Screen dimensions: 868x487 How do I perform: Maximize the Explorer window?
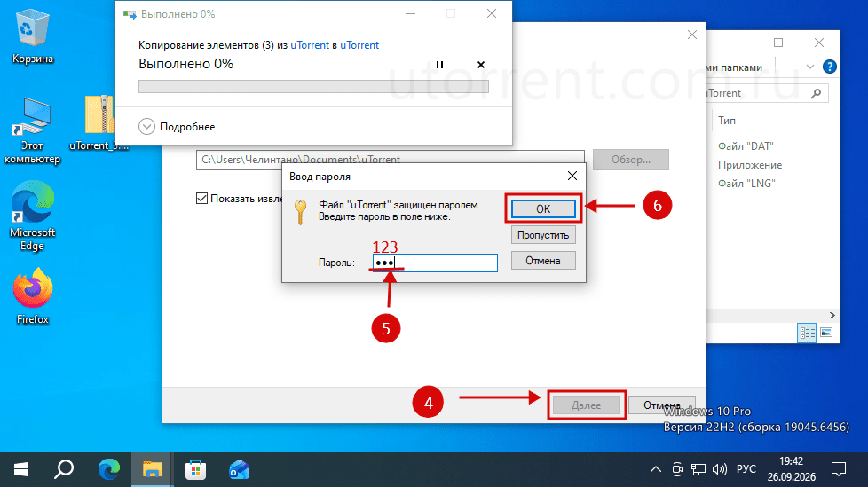point(778,43)
